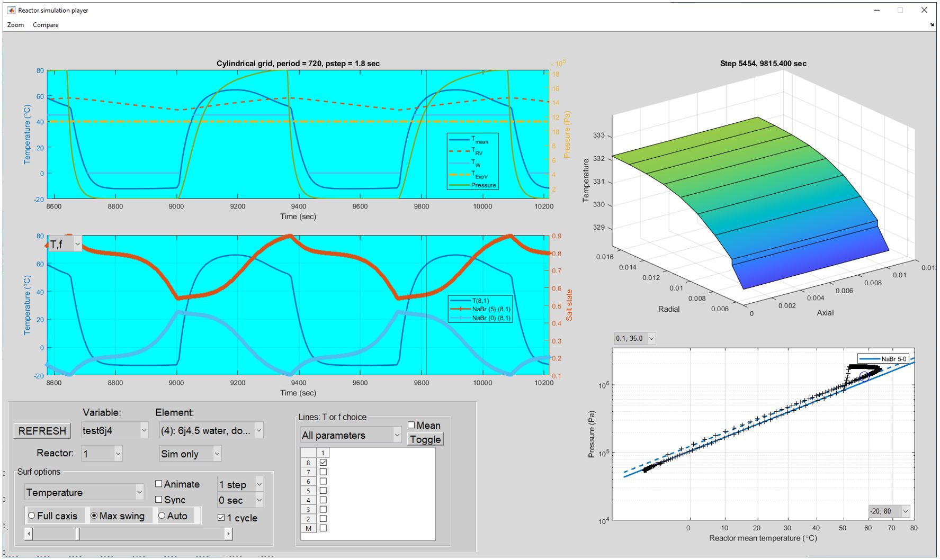
Task: Open the Variable dropdown showing test6j4
Action: click(115, 430)
